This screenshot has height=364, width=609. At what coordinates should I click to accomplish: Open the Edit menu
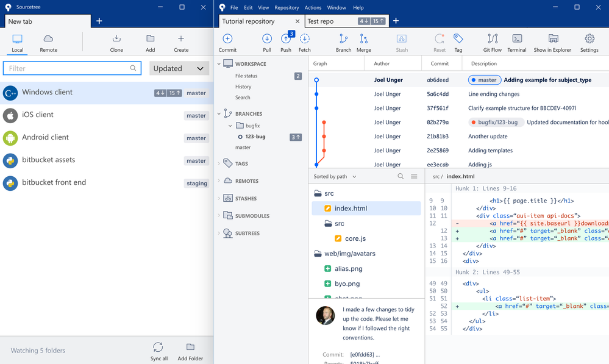(248, 8)
